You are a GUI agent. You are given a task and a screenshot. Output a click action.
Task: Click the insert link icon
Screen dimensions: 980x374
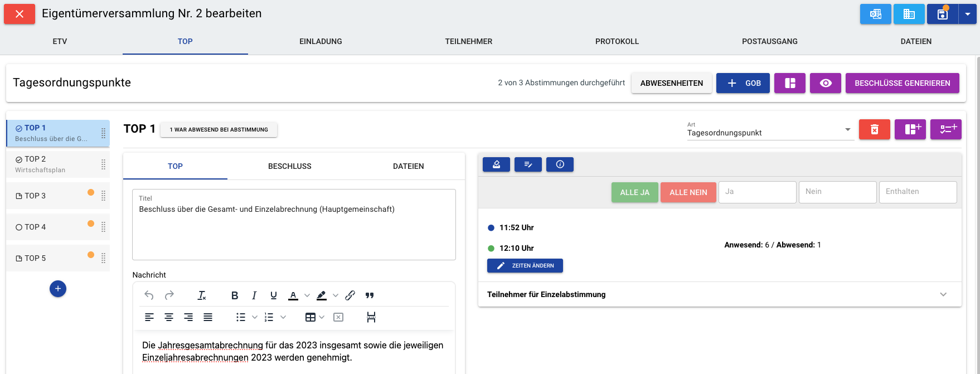point(350,295)
